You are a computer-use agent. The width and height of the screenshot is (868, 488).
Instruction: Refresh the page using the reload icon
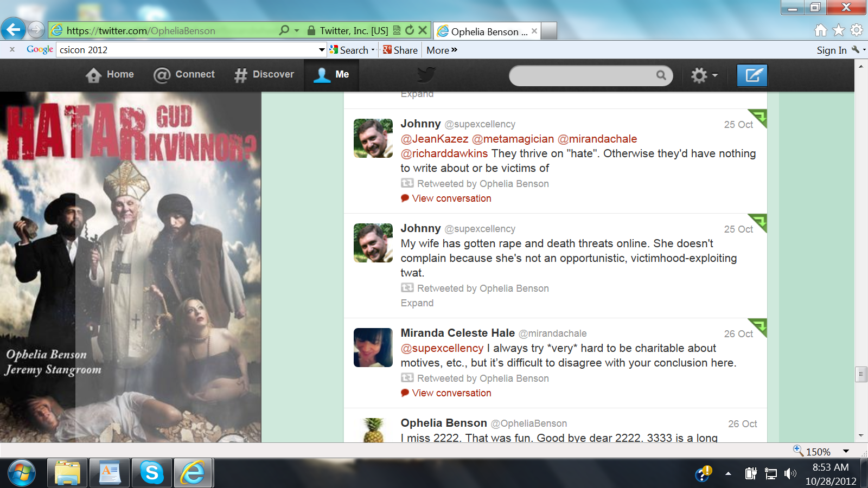[410, 30]
